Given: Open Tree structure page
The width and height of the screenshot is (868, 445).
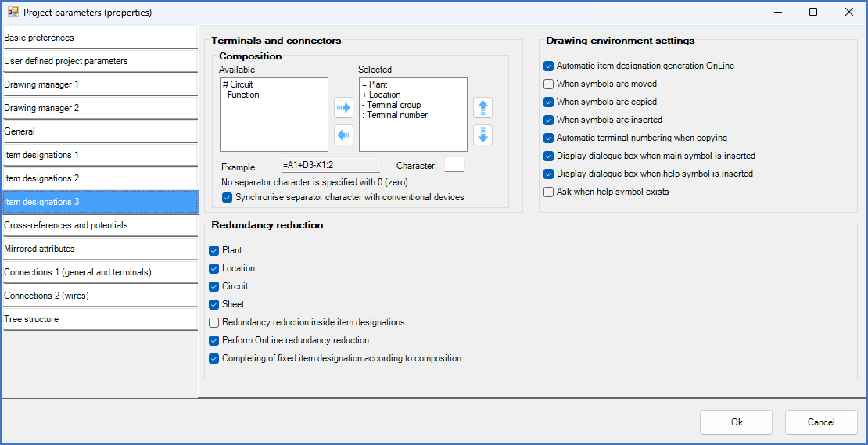Looking at the screenshot, I should pyautogui.click(x=99, y=319).
